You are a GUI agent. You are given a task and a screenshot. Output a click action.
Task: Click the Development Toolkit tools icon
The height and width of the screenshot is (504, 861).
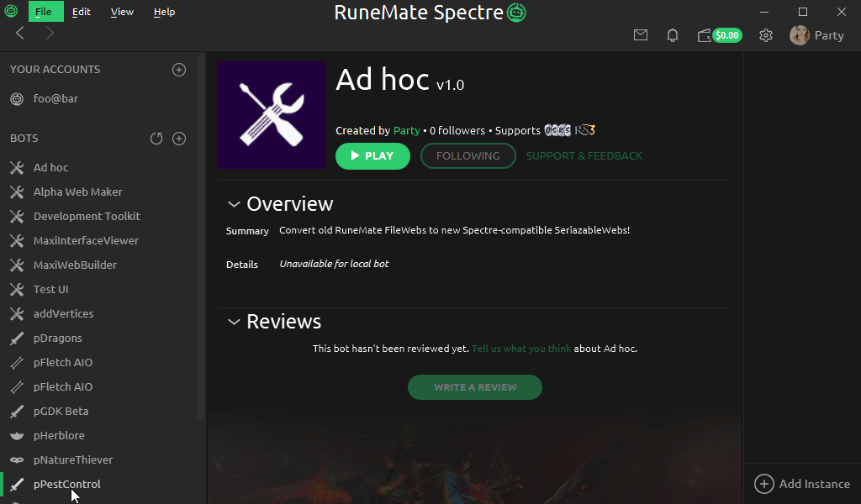[17, 216]
